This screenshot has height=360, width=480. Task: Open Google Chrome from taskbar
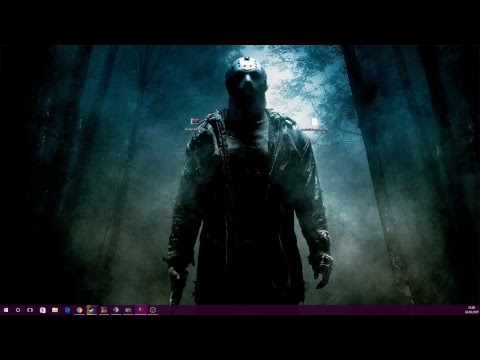coord(79,310)
